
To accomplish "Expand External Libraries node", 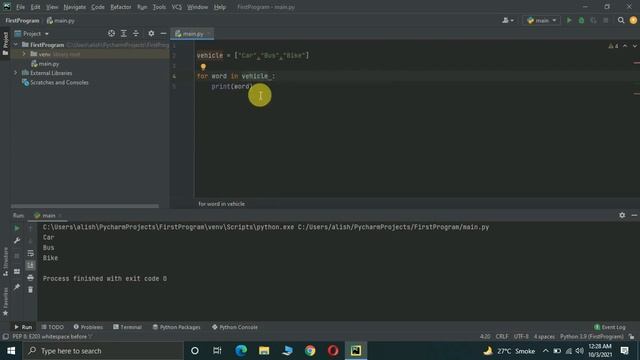I will (x=16, y=73).
